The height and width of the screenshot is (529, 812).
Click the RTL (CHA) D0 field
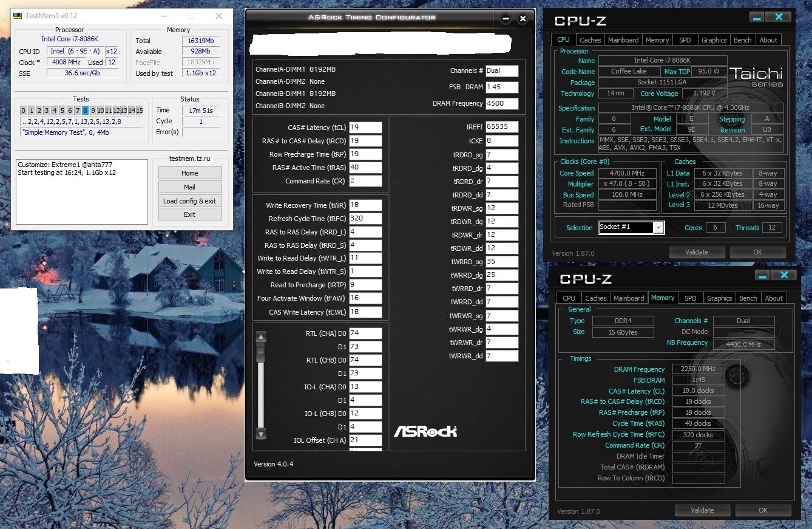(x=365, y=333)
